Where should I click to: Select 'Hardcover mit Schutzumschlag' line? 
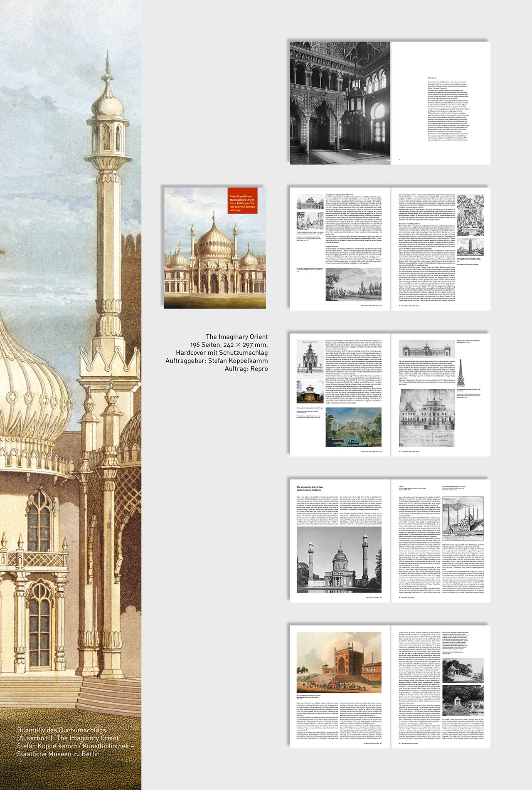[222, 353]
